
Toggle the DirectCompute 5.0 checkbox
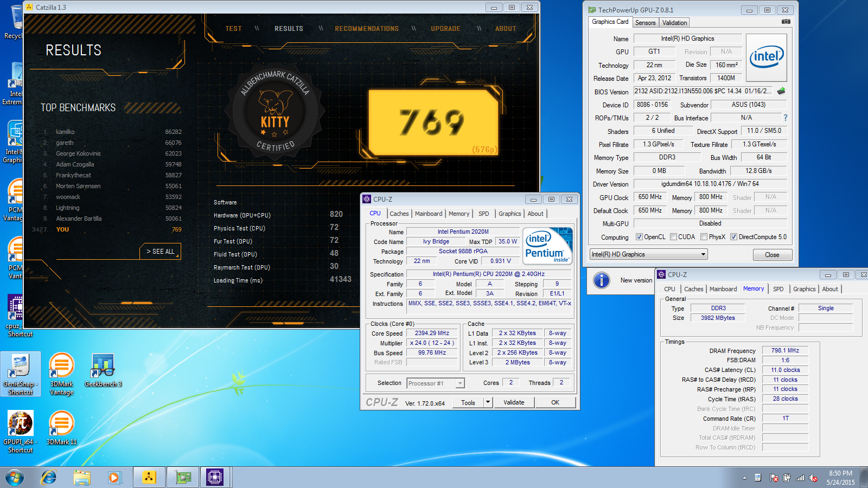tap(733, 237)
